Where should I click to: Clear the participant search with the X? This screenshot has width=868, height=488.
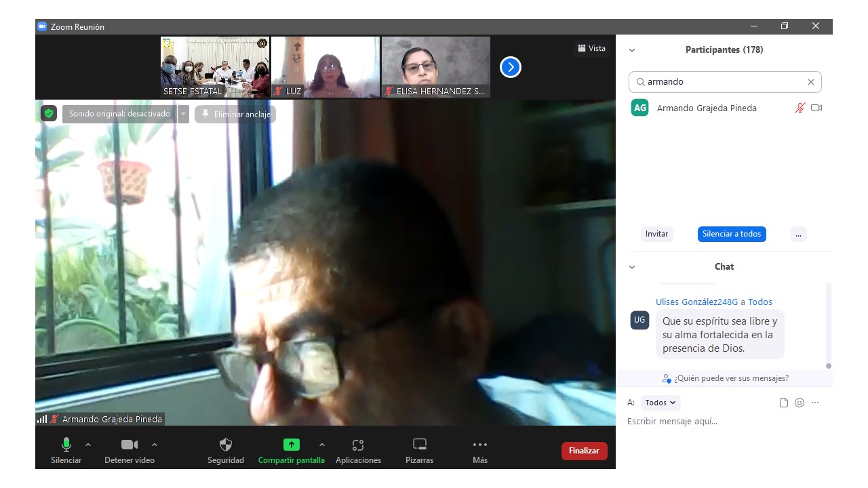[810, 82]
